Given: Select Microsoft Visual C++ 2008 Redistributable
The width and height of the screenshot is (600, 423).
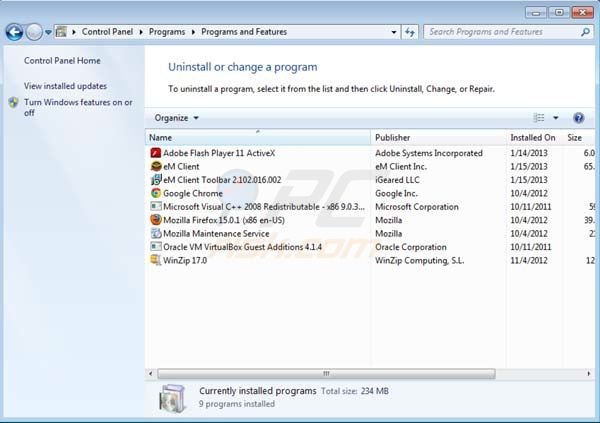Looking at the screenshot, I should pos(264,207).
